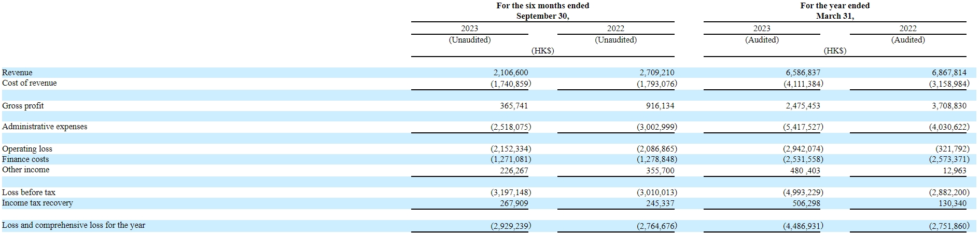Viewport: 980px width, 233px height.
Task: Select the Administrative expenses row label
Action: pyautogui.click(x=45, y=127)
